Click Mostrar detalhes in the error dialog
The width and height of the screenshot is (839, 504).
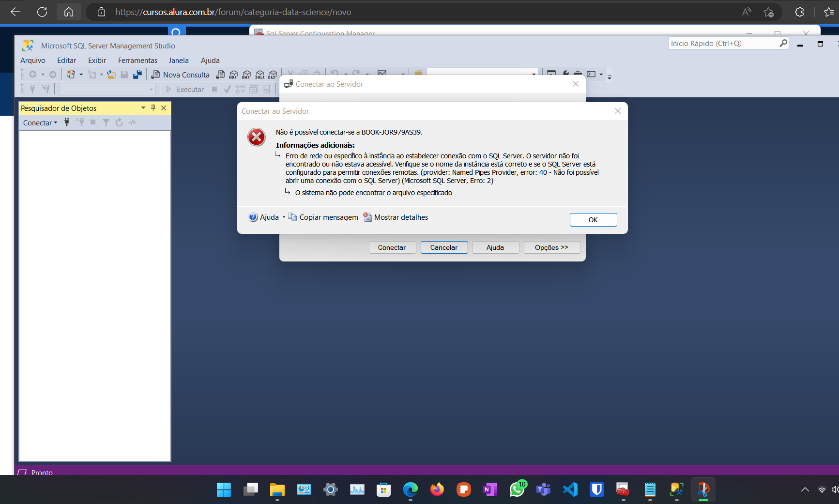click(x=396, y=217)
